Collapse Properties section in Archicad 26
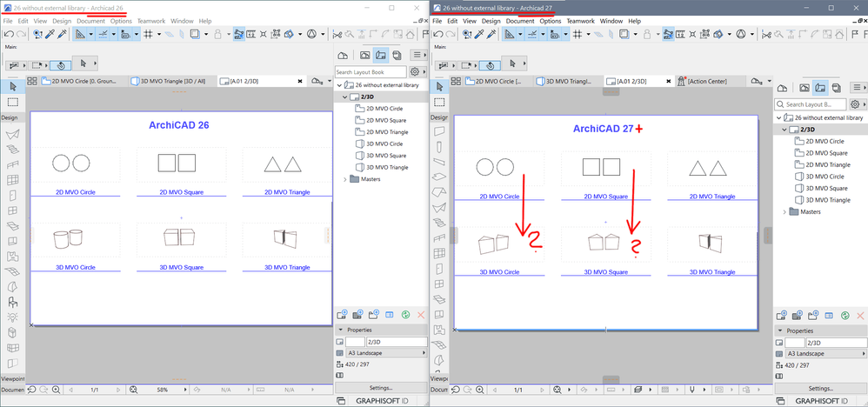 click(x=340, y=330)
